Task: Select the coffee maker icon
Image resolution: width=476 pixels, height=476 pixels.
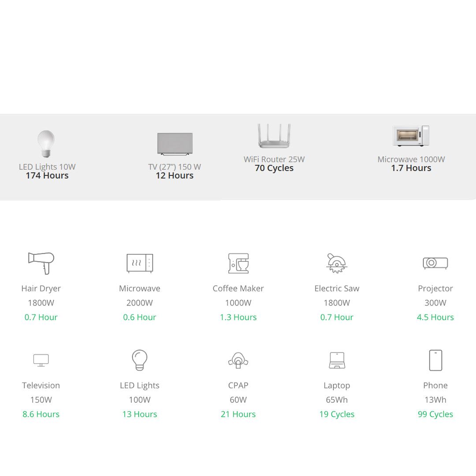Action: click(238, 263)
